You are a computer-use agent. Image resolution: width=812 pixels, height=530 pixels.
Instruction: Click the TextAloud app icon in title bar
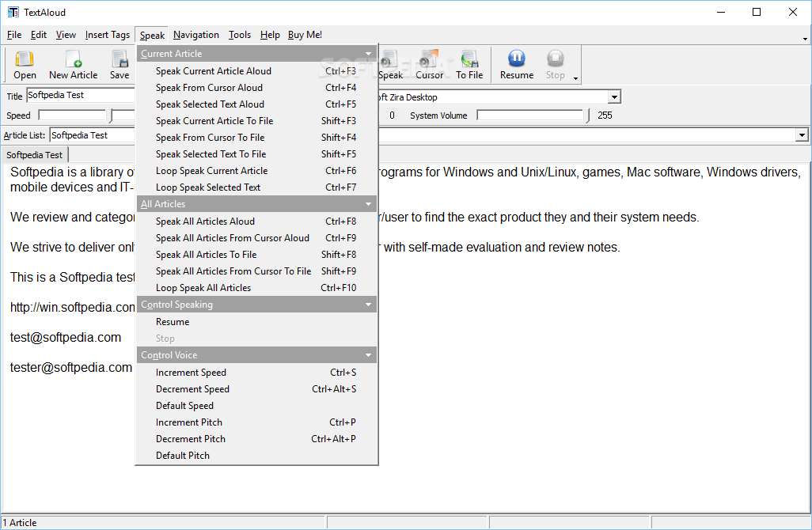coord(13,12)
